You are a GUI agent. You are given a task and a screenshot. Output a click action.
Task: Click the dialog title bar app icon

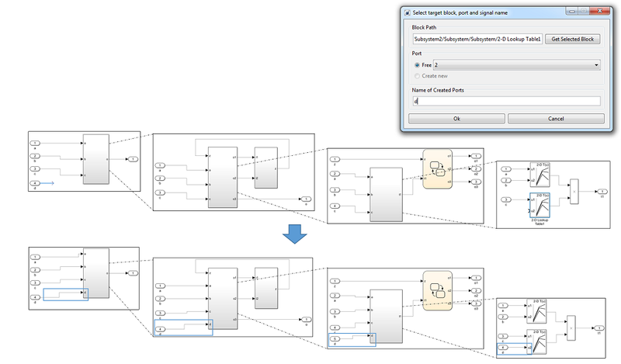407,12
